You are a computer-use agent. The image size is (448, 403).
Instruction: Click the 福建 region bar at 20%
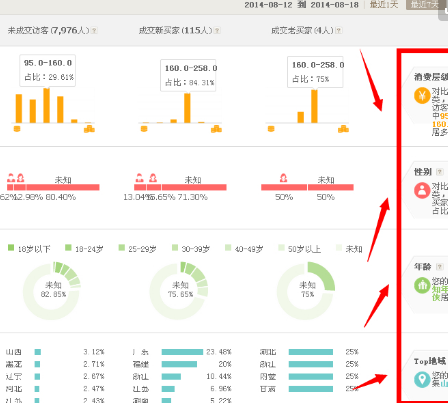click(179, 364)
